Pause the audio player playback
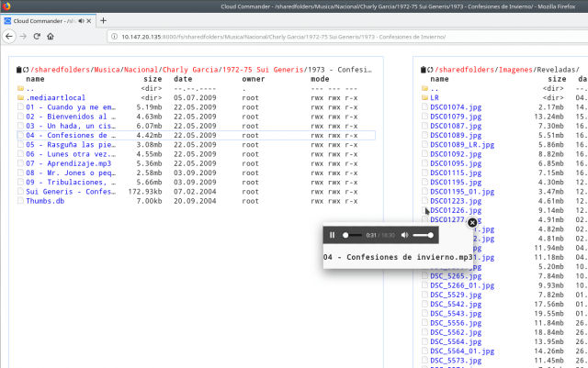The image size is (588, 368). (333, 236)
